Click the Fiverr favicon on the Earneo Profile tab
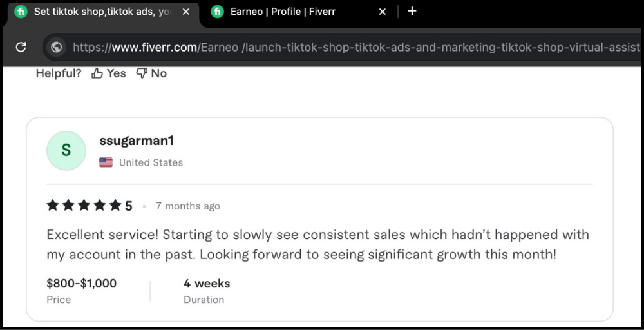This screenshot has height=330, width=644. click(x=218, y=12)
